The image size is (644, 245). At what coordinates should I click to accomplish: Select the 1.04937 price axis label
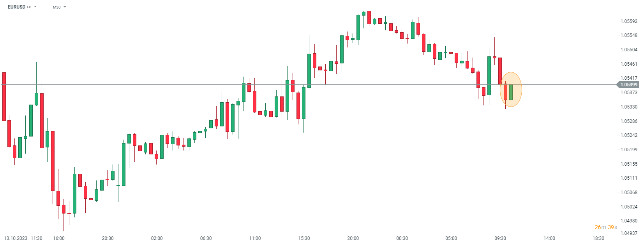click(x=629, y=233)
